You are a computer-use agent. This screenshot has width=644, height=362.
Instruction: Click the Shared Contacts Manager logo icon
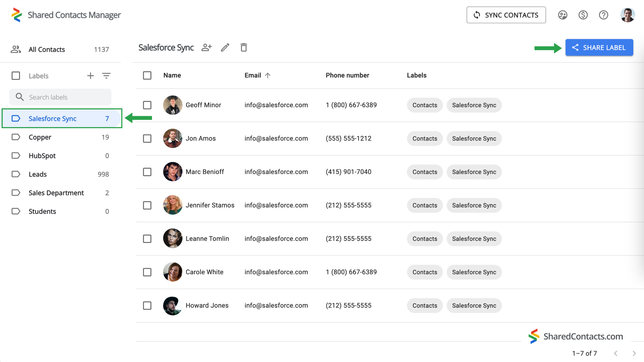17,15
